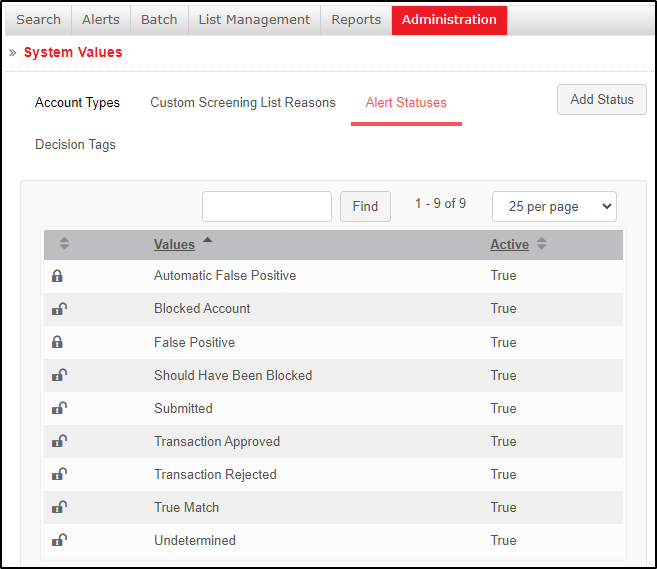Select the Custom Screening List Reasons tab
The height and width of the screenshot is (569, 657).
tap(243, 102)
